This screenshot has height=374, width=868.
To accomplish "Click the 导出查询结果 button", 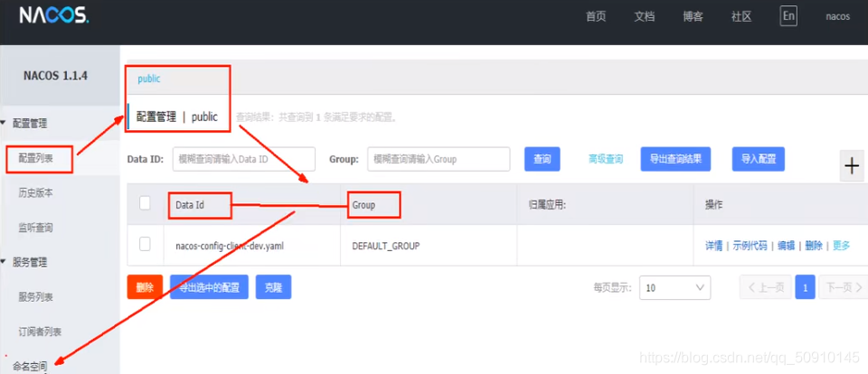I will coord(675,159).
